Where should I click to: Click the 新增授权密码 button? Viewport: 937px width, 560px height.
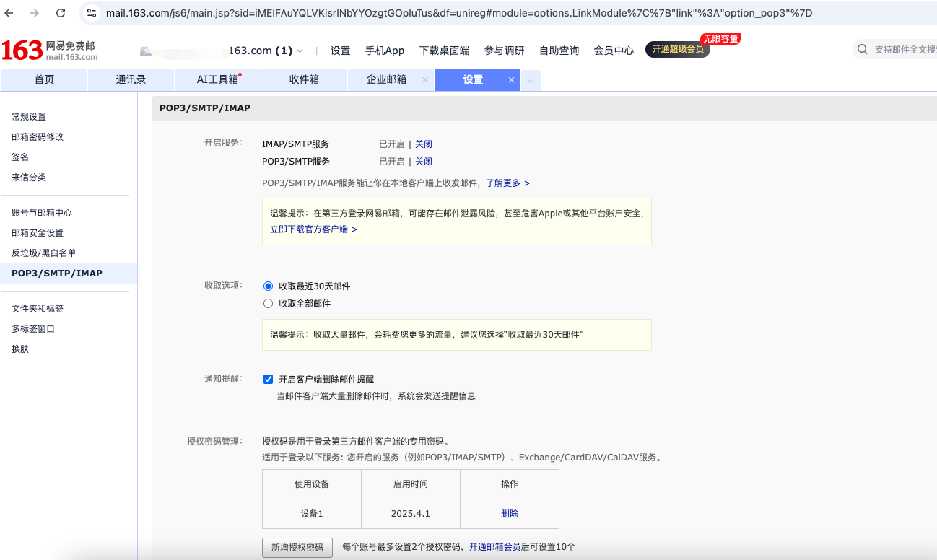pos(297,548)
